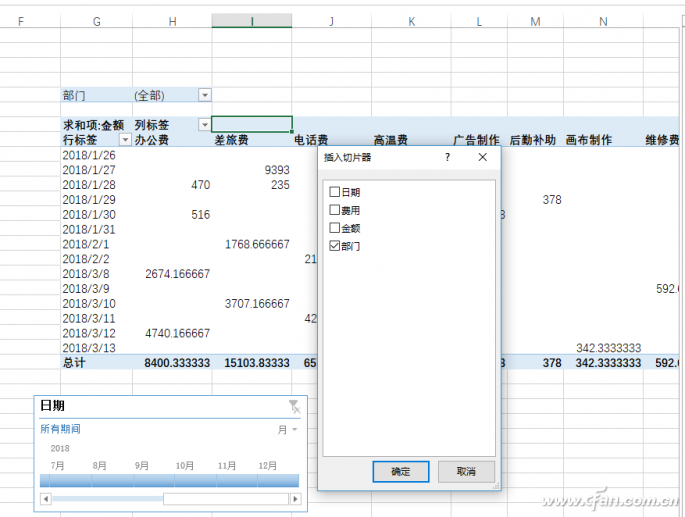Check the 费用 checkbox in slicer dialog

tap(335, 210)
